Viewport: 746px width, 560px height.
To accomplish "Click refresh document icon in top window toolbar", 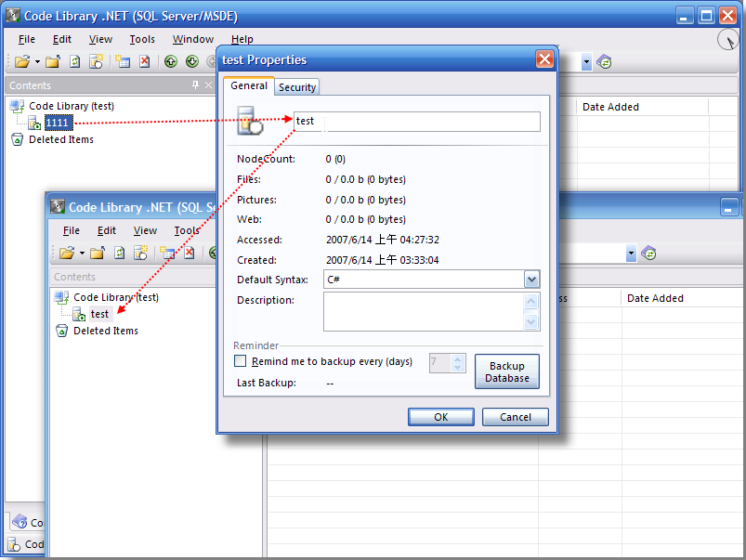I will (74, 61).
